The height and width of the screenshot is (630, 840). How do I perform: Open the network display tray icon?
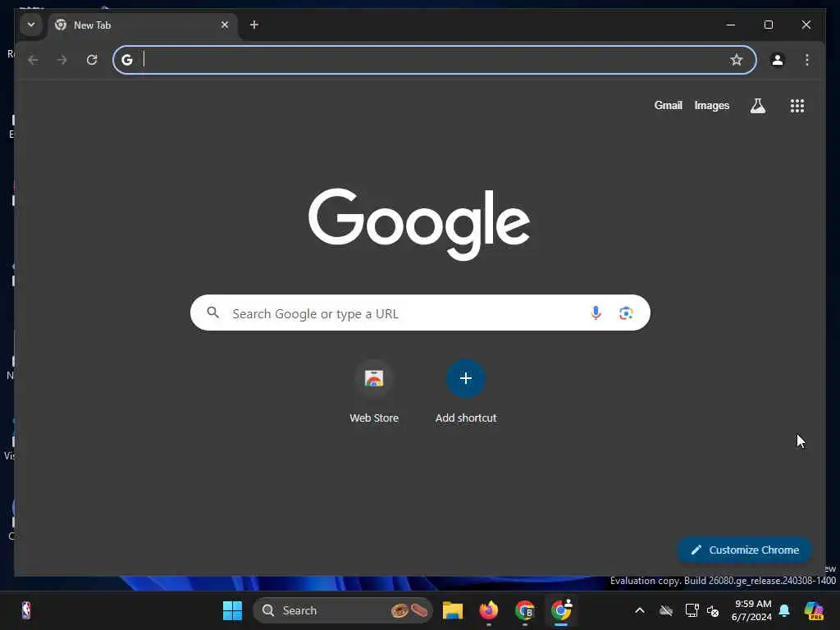click(692, 610)
